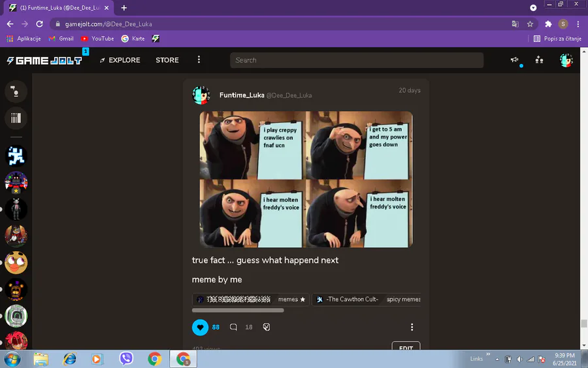Viewport: 588px width, 368px height.
Task: Open the Store page
Action: [x=167, y=60]
